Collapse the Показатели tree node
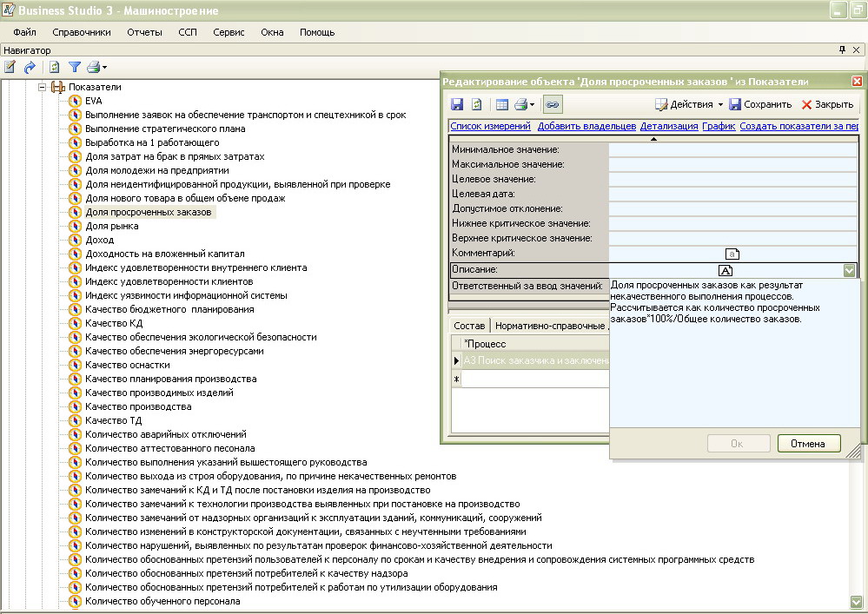868x614 pixels. [x=41, y=87]
